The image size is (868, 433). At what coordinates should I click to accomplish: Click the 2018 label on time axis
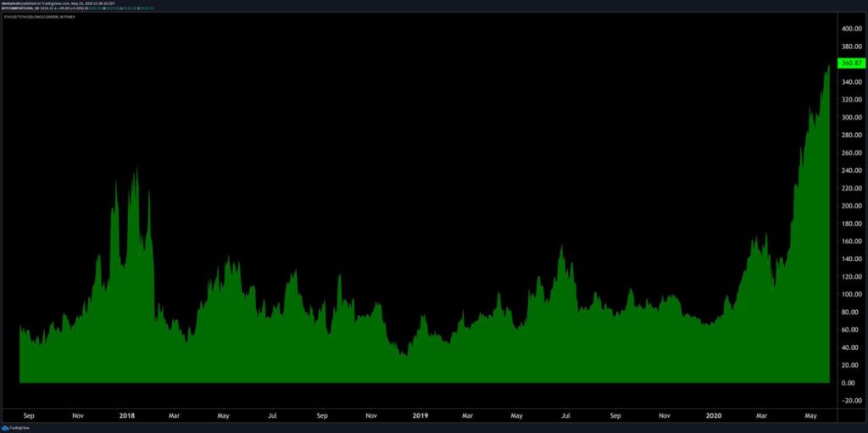pos(127,416)
